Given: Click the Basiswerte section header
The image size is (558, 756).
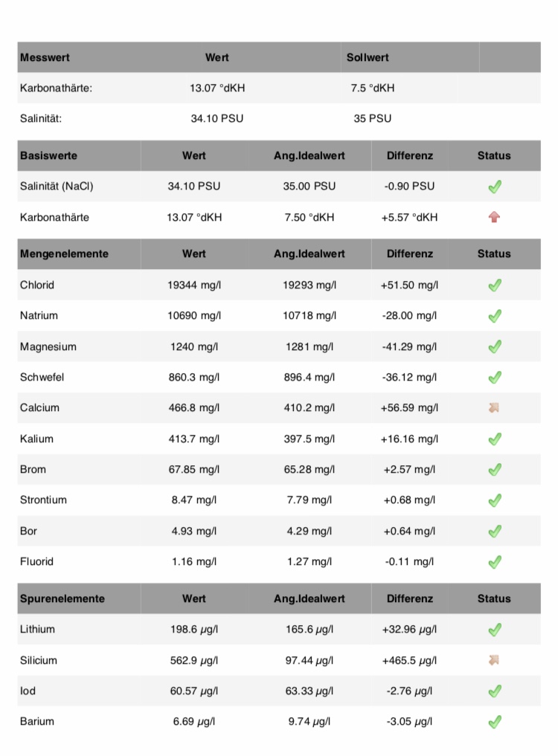Looking at the screenshot, I should (x=48, y=155).
